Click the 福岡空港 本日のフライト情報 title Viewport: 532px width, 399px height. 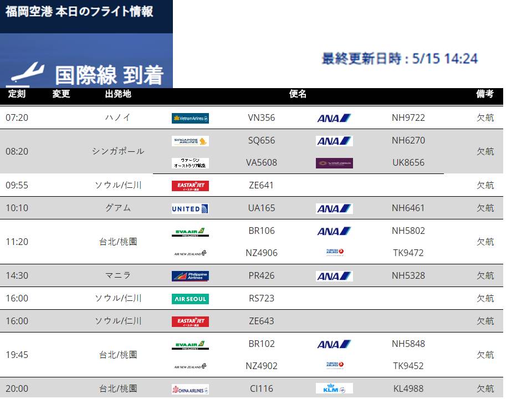(x=79, y=11)
